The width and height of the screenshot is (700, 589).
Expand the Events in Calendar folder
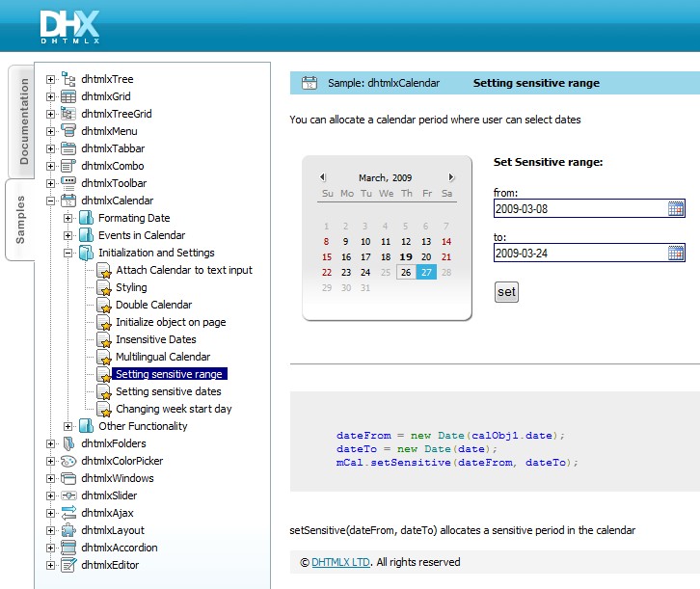pyautogui.click(x=67, y=235)
